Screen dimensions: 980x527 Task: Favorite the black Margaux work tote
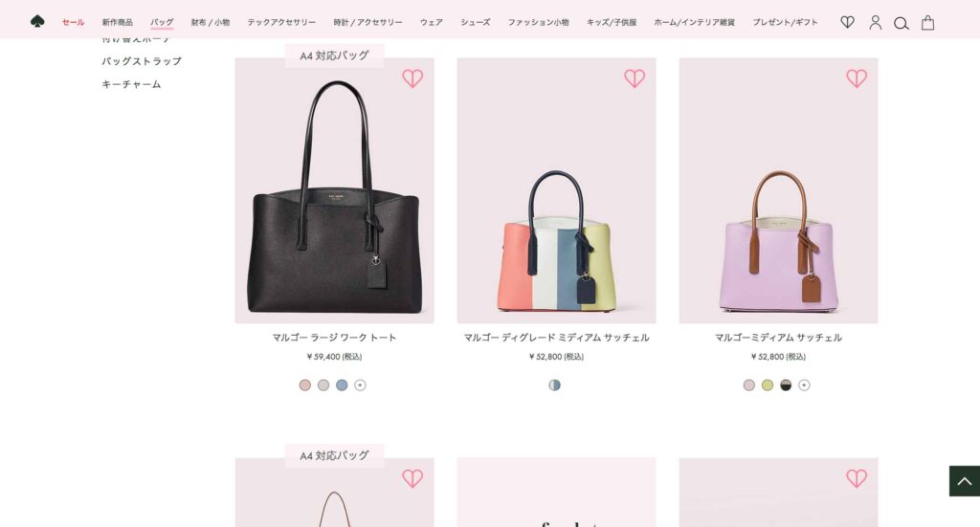point(412,78)
